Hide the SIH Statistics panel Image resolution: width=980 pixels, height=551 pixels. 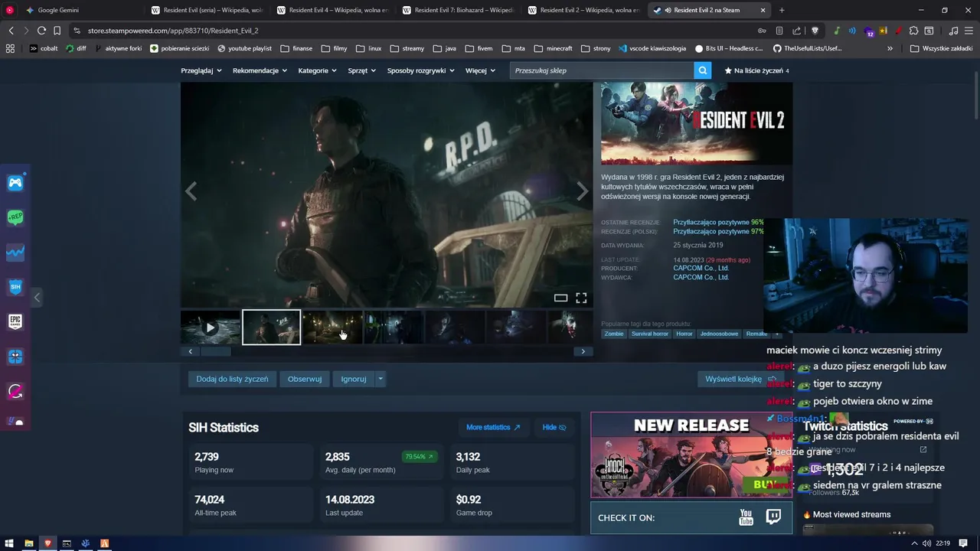point(554,427)
